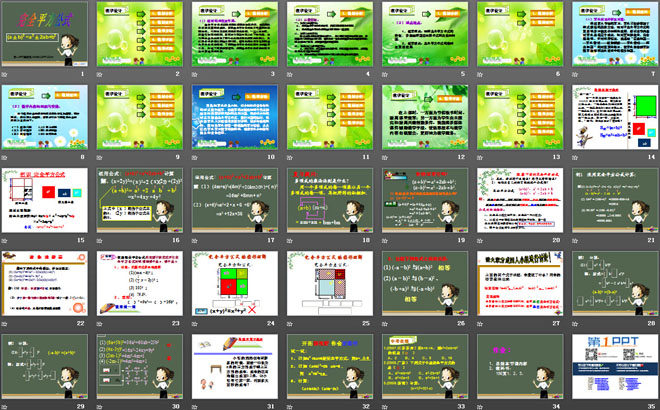Click the animation star icon under slide 20
This screenshot has width=660, height=410.
point(480,241)
